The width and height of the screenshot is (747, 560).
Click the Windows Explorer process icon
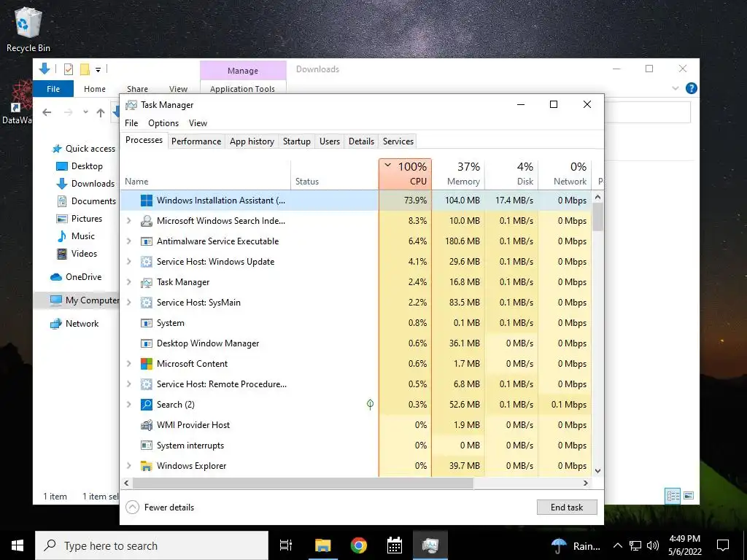[x=146, y=466]
